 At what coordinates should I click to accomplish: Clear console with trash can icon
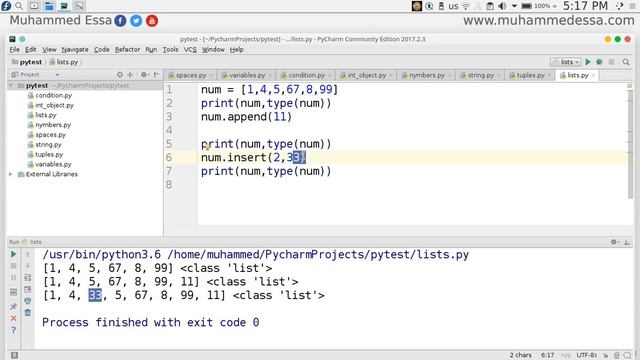point(28,313)
